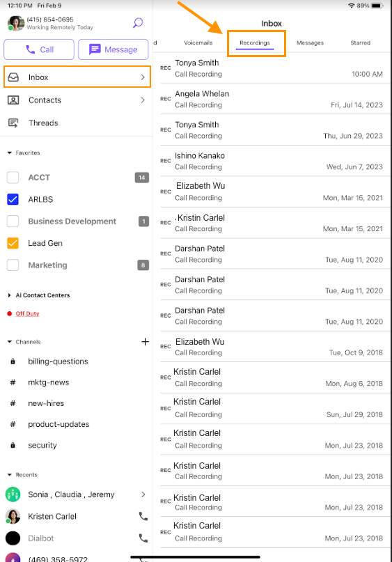Open Kristin Carlel's Mar 15, 2021 recording
392x562 pixels.
tap(275, 223)
